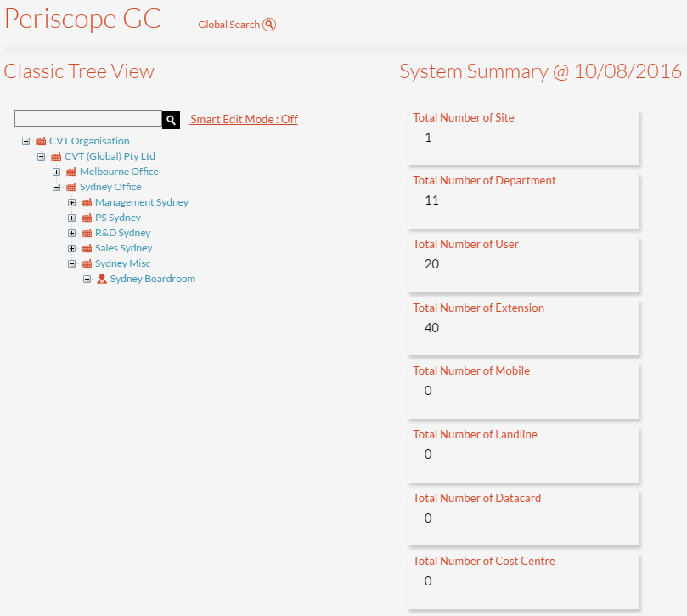Image resolution: width=687 pixels, height=616 pixels.
Task: Click the CVT Organisation building icon
Action: pos(41,141)
